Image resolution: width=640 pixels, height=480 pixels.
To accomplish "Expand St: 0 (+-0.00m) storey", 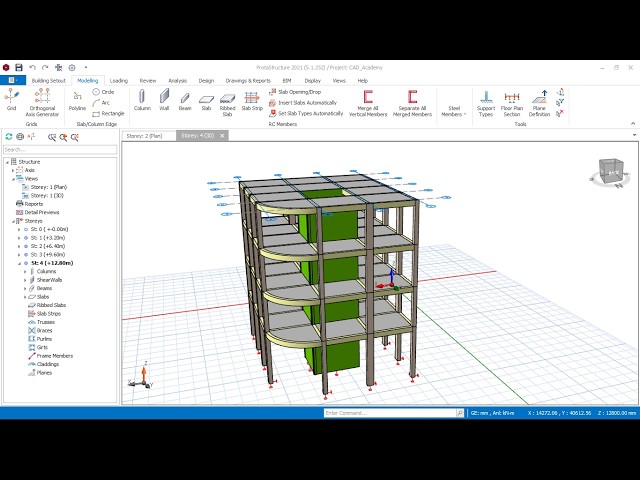I will coord(19,229).
